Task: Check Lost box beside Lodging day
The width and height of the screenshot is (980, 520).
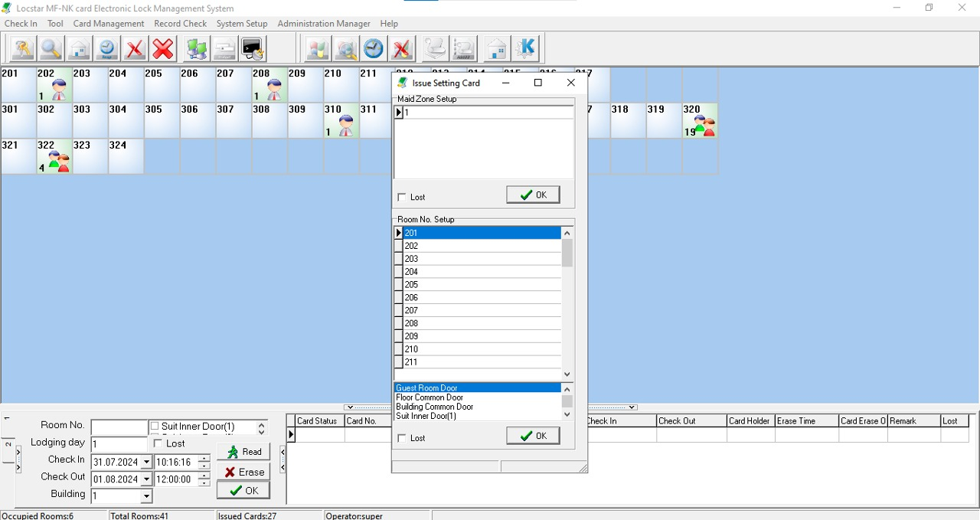Action: (158, 443)
